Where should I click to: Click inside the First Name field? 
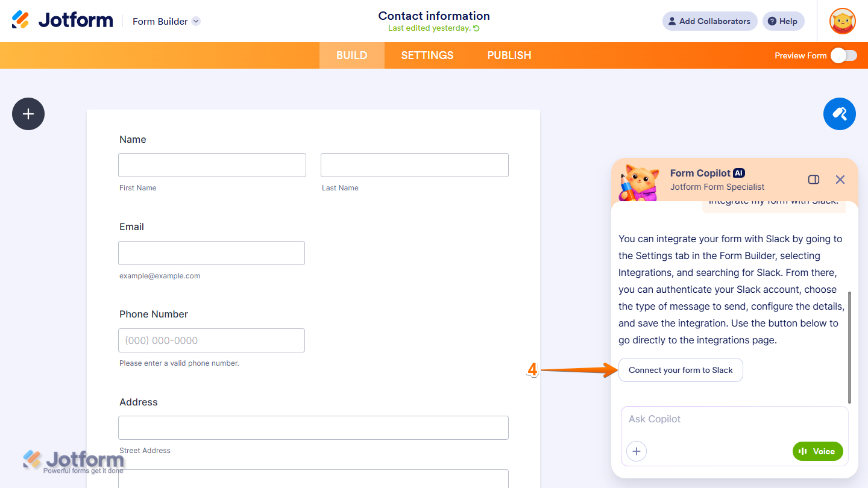click(x=212, y=164)
